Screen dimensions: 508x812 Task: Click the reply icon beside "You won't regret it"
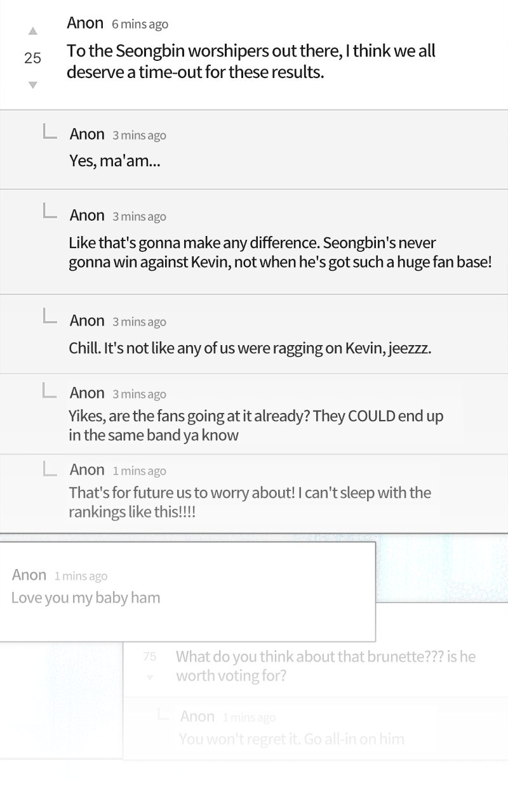[163, 714]
